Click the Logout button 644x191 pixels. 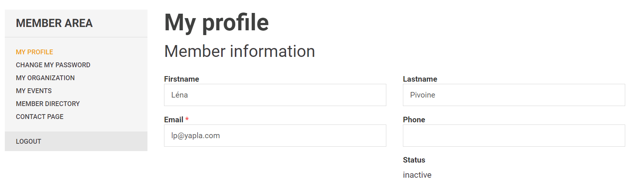[x=28, y=141]
